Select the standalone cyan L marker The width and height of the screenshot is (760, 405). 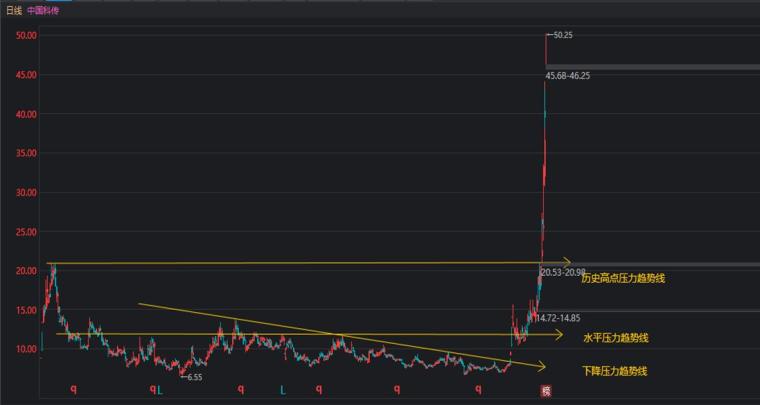coord(283,389)
